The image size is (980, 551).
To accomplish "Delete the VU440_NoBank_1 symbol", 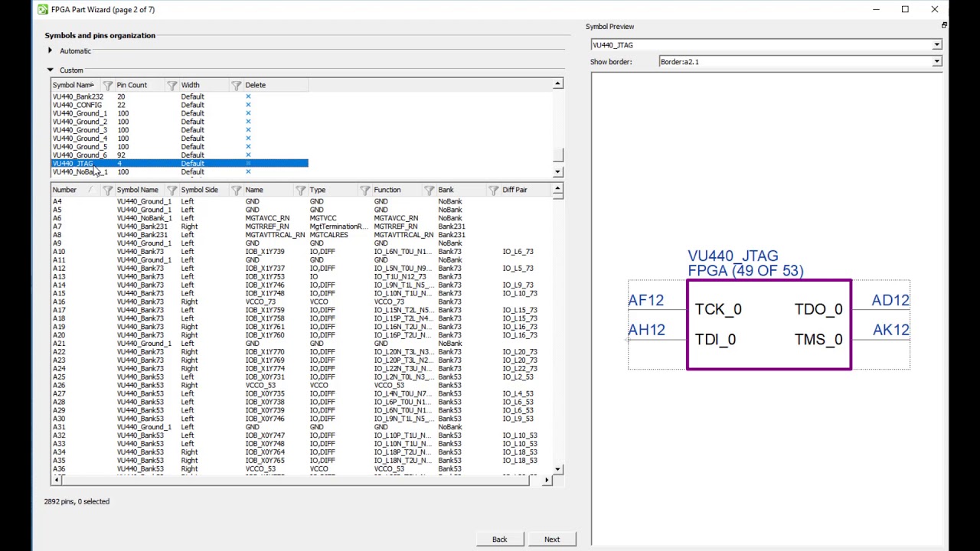I will pyautogui.click(x=248, y=172).
